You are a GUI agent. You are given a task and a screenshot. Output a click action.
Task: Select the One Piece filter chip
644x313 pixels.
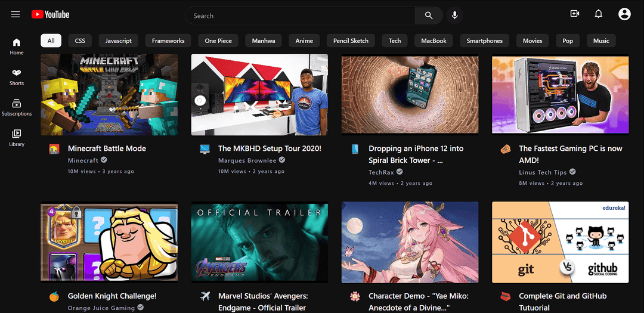pos(218,41)
